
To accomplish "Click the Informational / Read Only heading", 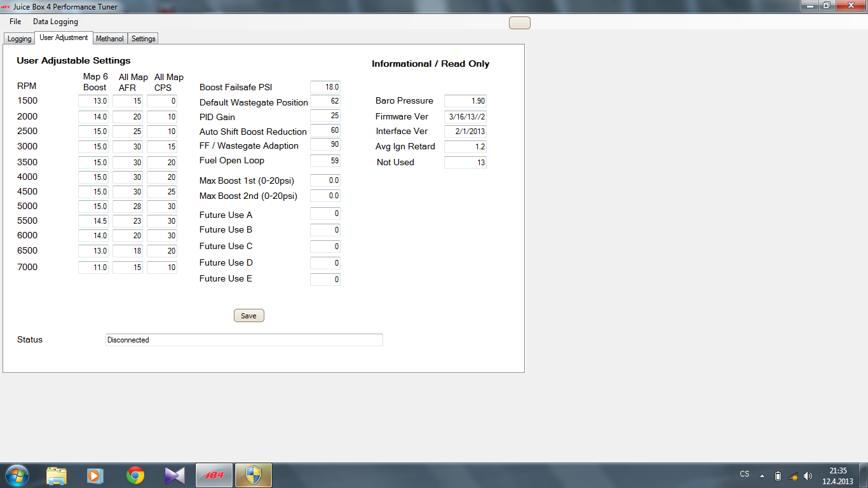I will [x=431, y=64].
